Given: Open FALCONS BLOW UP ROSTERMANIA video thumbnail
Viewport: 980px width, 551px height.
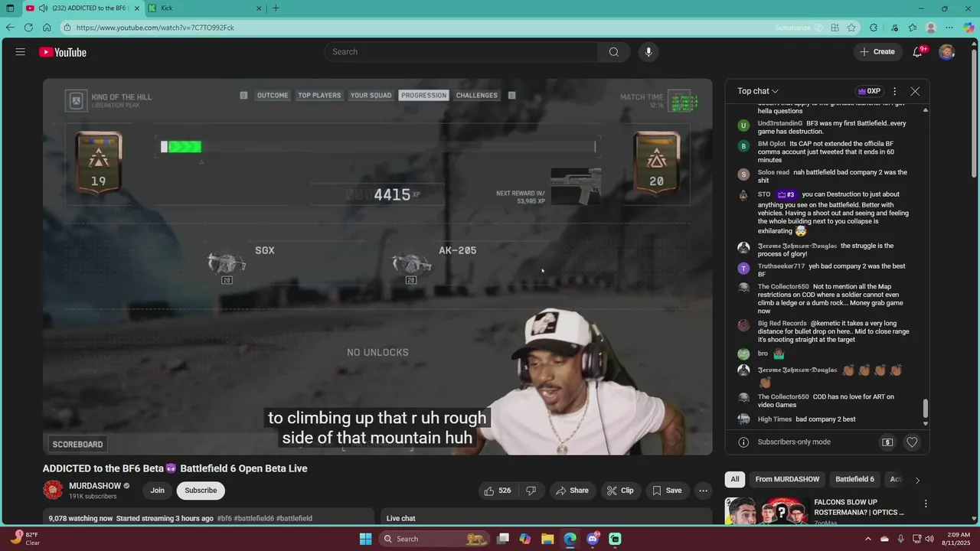Looking at the screenshot, I should [x=767, y=511].
